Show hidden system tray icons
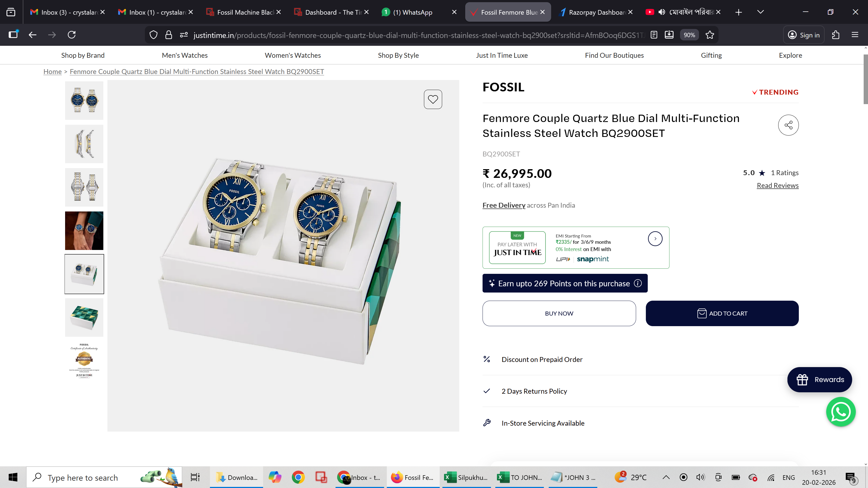This screenshot has width=868, height=488. click(x=666, y=477)
